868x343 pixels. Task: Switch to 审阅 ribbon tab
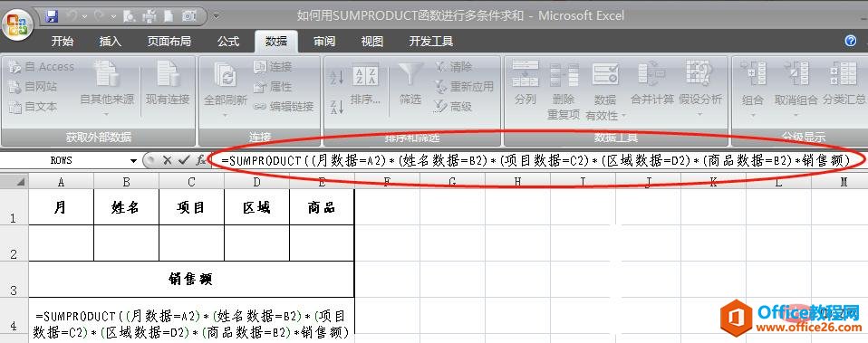point(323,42)
